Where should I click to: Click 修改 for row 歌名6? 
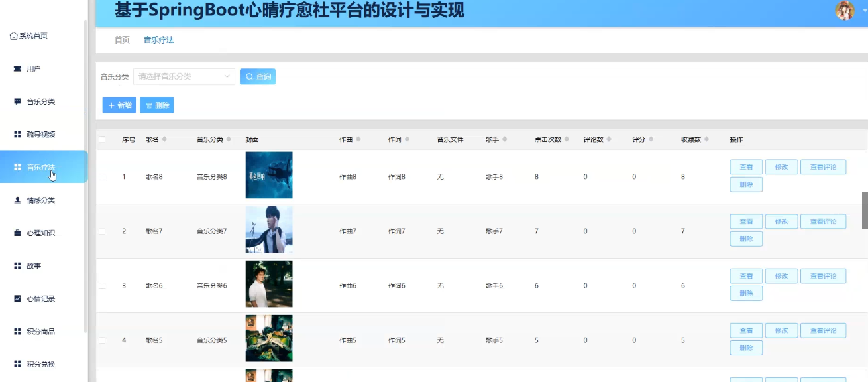[781, 276]
